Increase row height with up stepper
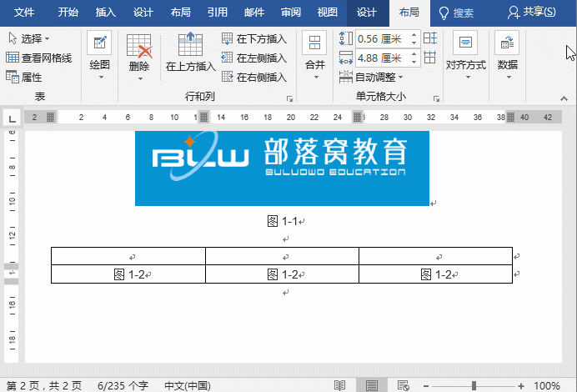 click(x=414, y=35)
